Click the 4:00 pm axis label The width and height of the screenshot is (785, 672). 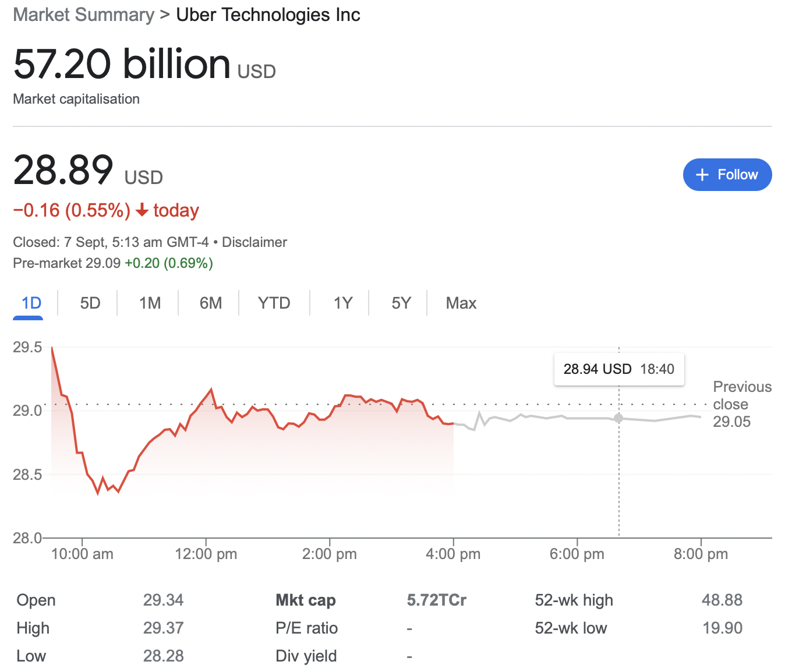point(453,554)
